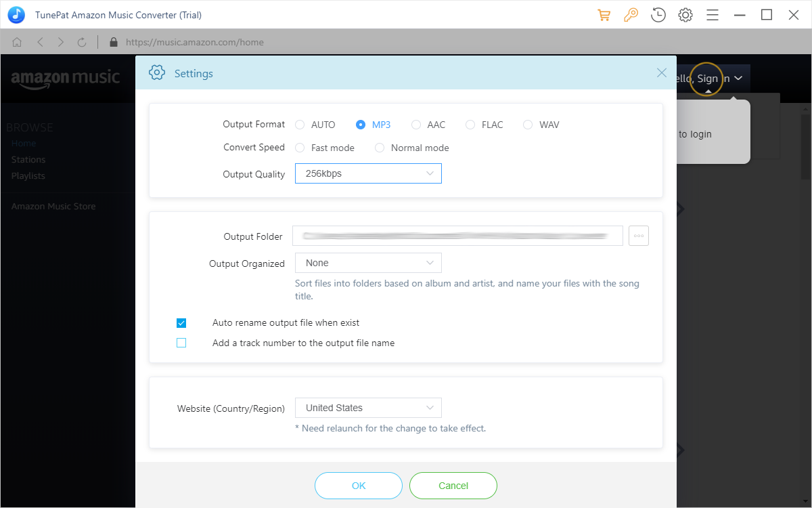
Task: Click the Output Folder label
Action: tap(253, 236)
